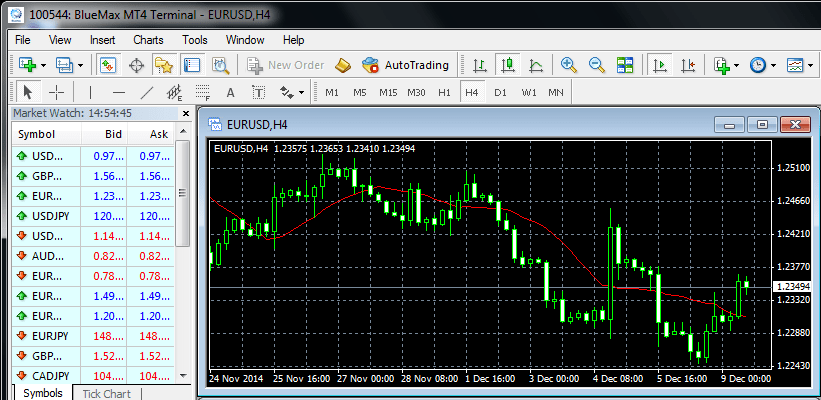Image resolution: width=821 pixels, height=400 pixels.
Task: Toggle the Navigator folder-star icon
Action: click(x=163, y=65)
